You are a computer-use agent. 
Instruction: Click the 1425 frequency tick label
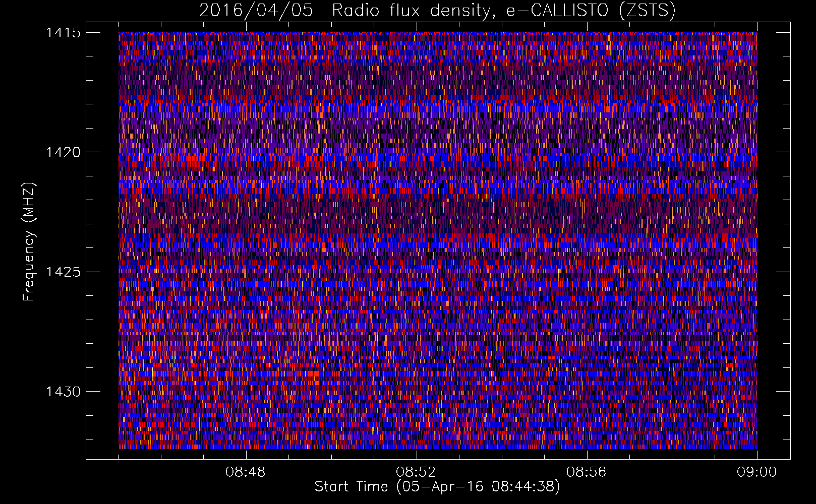pos(63,272)
